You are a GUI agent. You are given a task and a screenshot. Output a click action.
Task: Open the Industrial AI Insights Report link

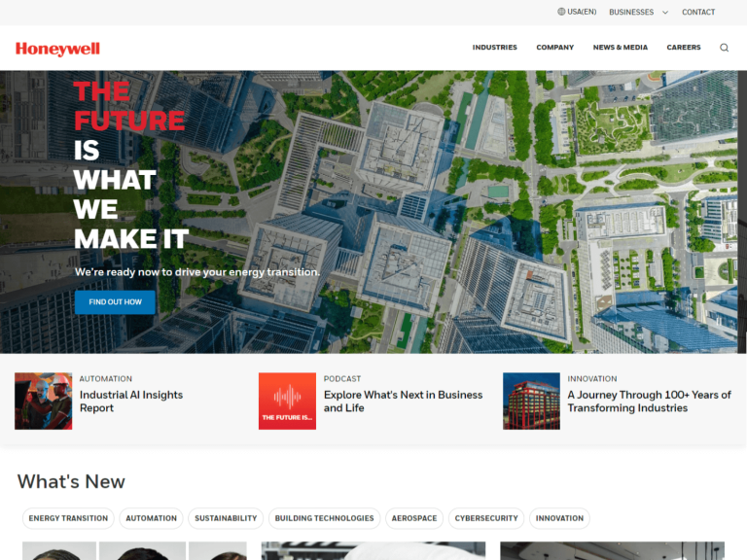click(x=131, y=402)
